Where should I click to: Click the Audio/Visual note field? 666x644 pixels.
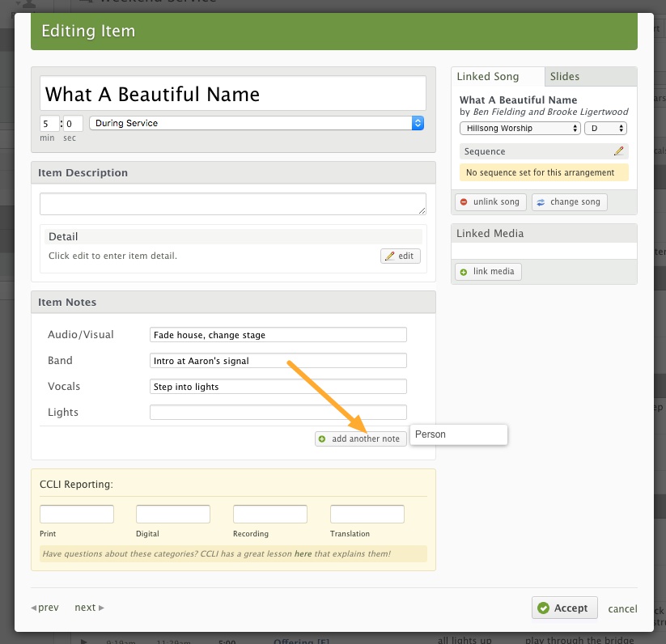(x=278, y=334)
